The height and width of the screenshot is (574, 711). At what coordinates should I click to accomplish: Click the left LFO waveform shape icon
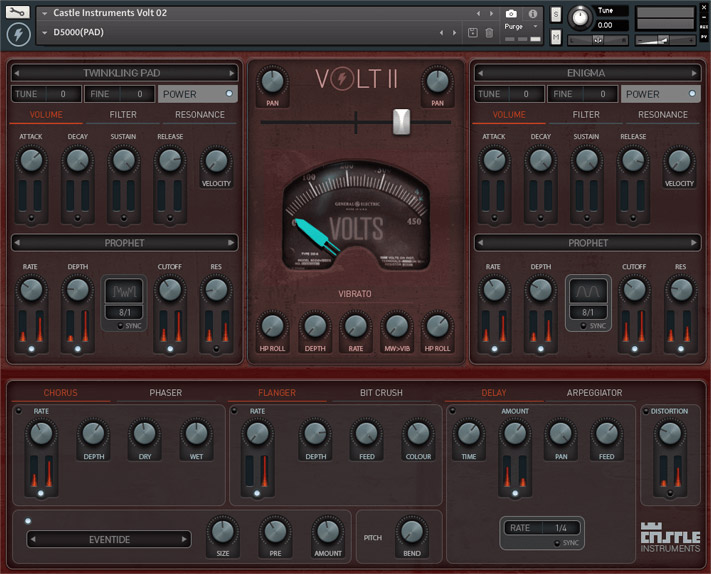pos(127,291)
